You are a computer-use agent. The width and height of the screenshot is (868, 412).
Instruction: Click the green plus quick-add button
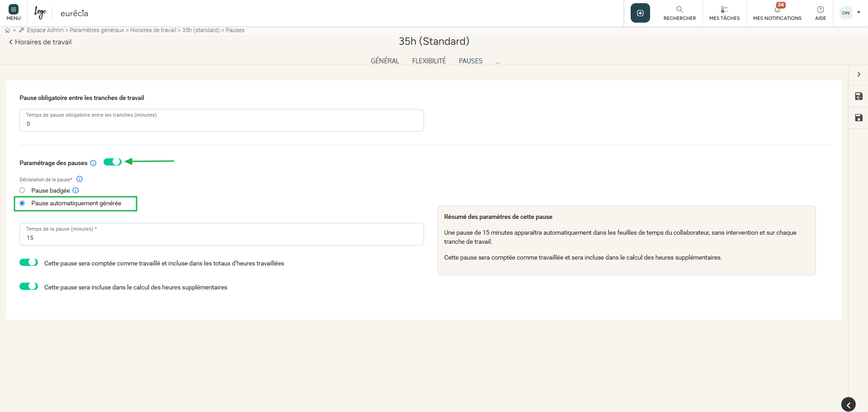(640, 13)
